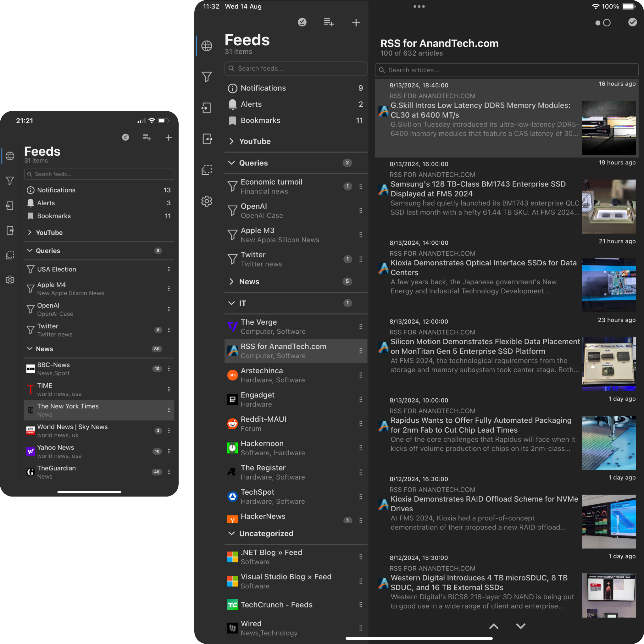Open G.Skill DDR5 article thumbnail

(609, 128)
